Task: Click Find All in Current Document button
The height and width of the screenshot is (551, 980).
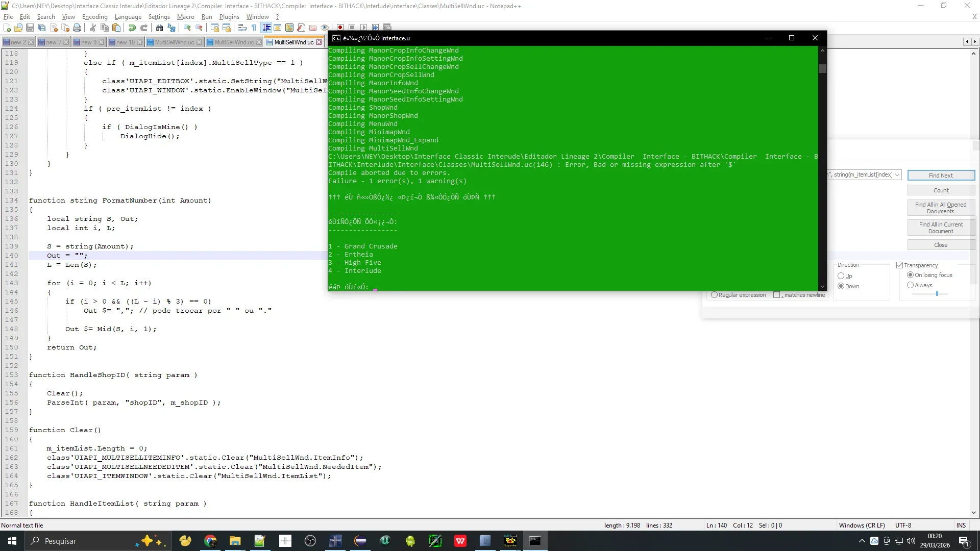Action: pyautogui.click(x=941, y=228)
